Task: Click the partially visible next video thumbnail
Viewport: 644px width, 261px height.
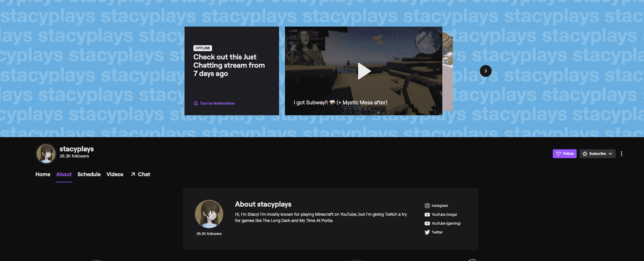Action: pyautogui.click(x=448, y=71)
